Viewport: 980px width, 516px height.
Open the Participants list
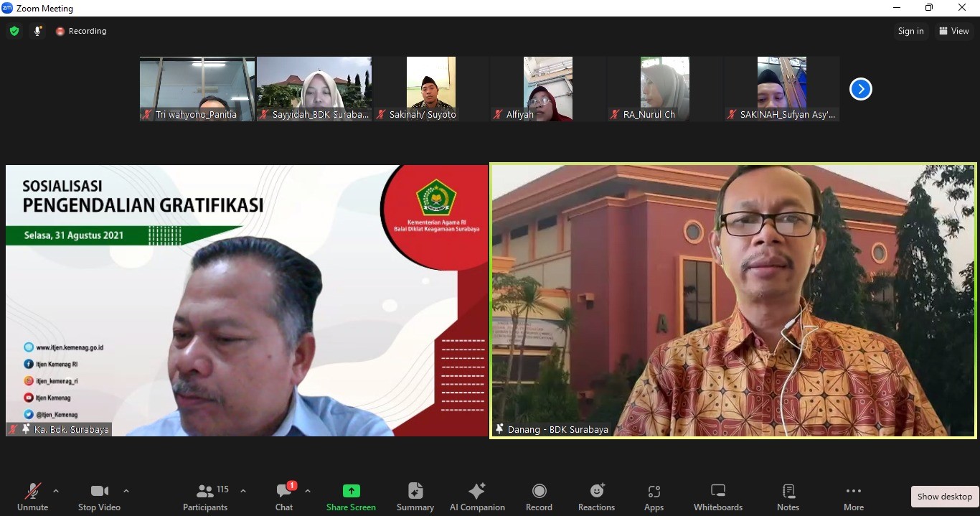pyautogui.click(x=206, y=497)
